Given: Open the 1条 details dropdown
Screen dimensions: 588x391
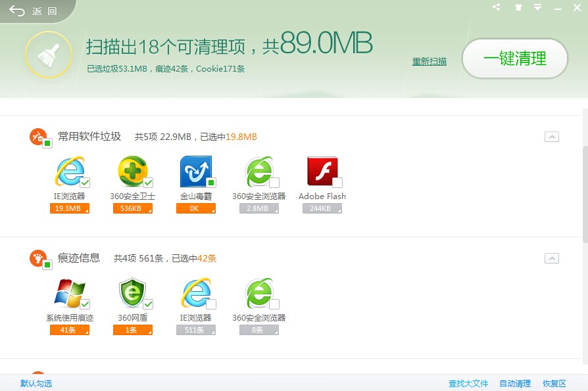Looking at the screenshot, I should point(133,330).
